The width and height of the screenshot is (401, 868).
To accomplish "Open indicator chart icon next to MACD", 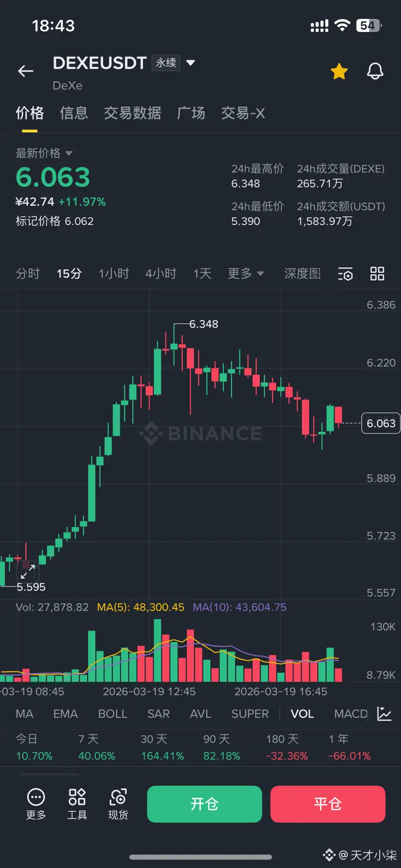I will point(385,713).
